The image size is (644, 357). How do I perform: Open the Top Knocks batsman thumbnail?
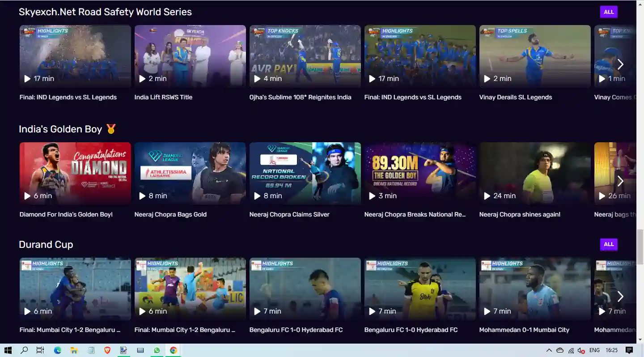tap(305, 56)
